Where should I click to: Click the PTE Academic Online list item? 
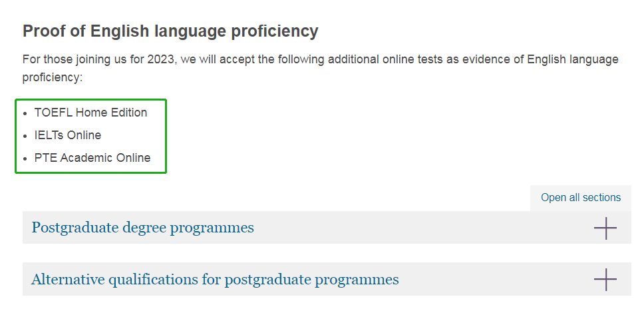point(92,158)
